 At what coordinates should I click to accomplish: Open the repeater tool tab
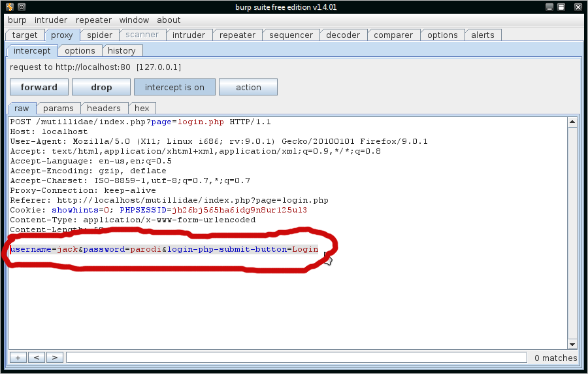point(237,35)
